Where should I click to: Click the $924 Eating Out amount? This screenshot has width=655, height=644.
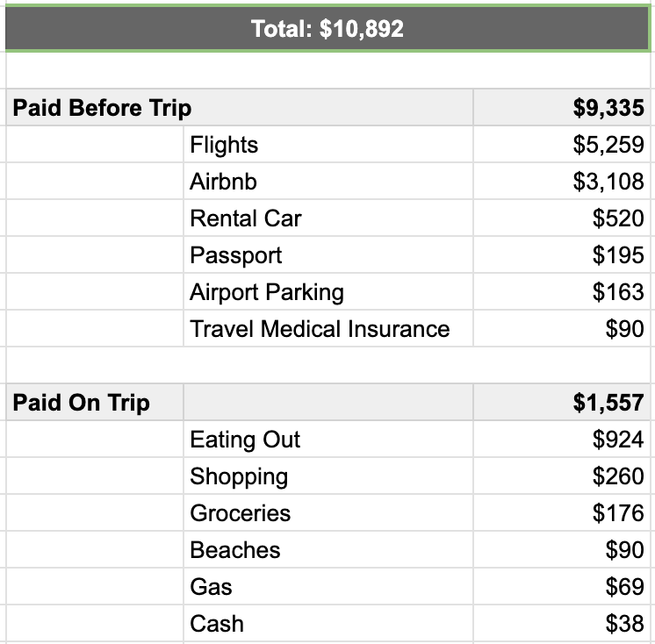click(562, 439)
